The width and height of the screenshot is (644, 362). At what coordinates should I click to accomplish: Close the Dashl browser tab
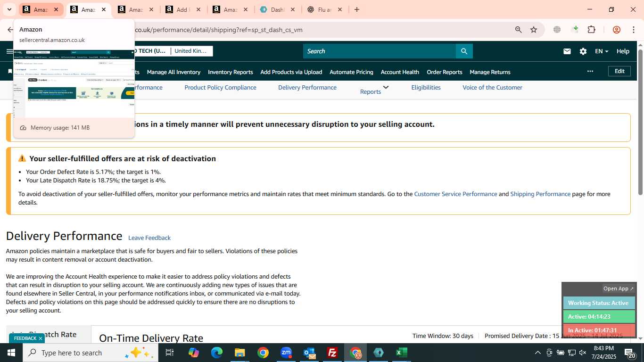point(293,9)
